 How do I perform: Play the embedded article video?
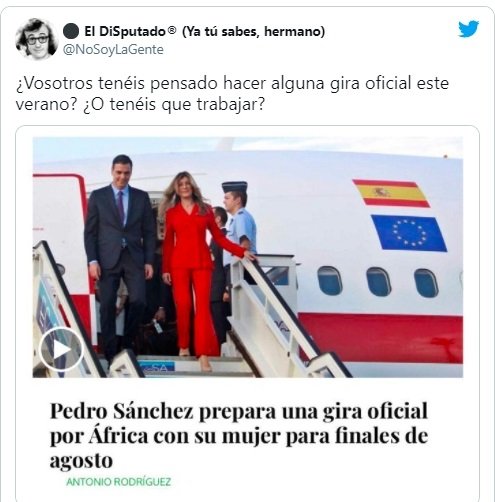click(61, 349)
